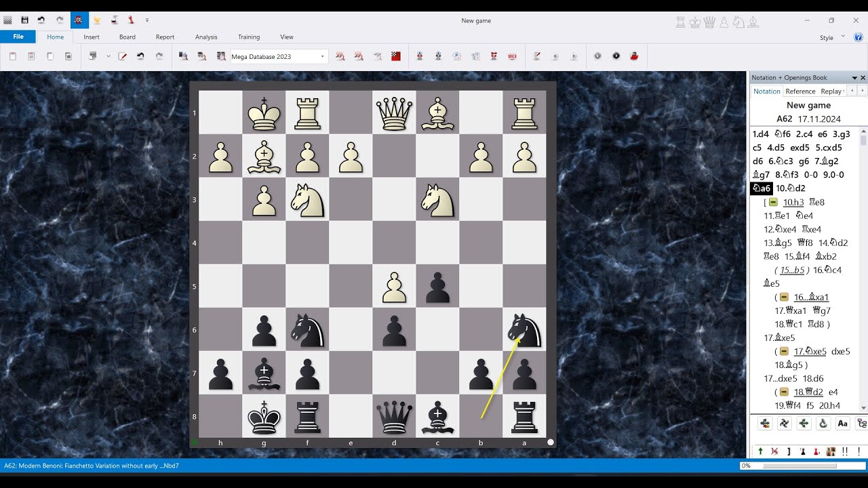Open the Notation panel header dropdown arrow
The image size is (868, 488).
(x=854, y=78)
